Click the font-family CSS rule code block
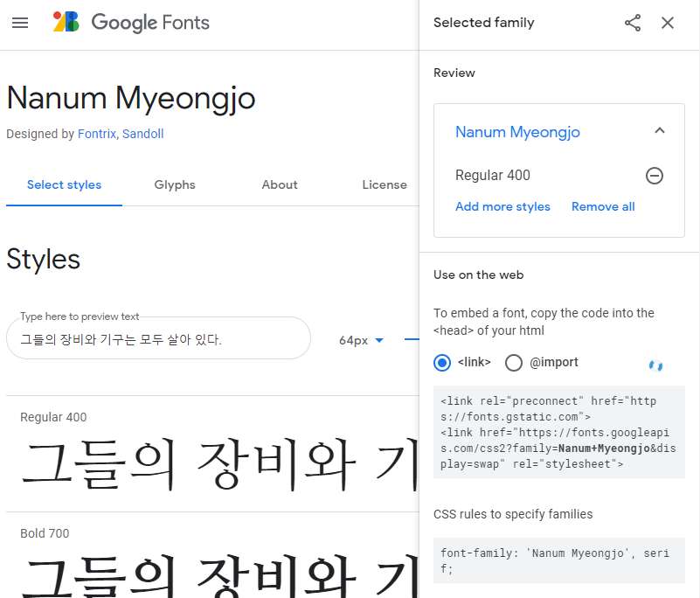Image resolution: width=700 pixels, height=598 pixels. pos(559,560)
